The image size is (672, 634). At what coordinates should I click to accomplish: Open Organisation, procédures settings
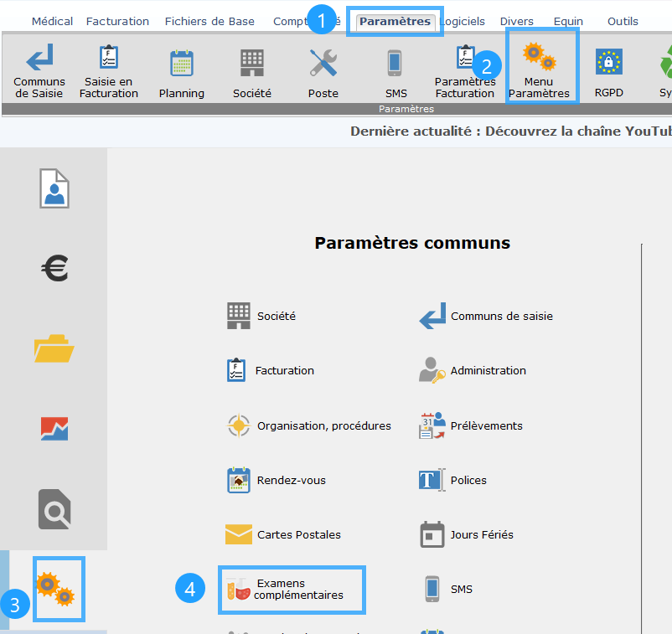click(308, 425)
